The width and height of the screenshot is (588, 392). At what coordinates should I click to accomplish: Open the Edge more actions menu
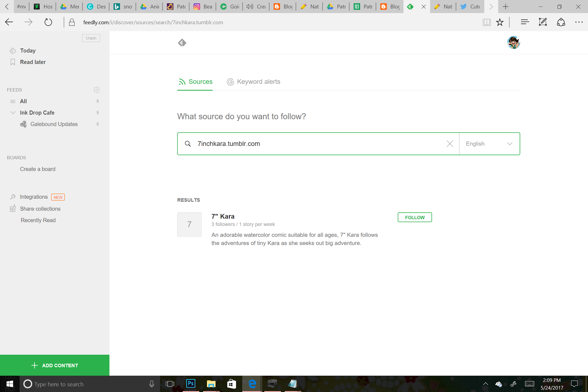click(579, 22)
